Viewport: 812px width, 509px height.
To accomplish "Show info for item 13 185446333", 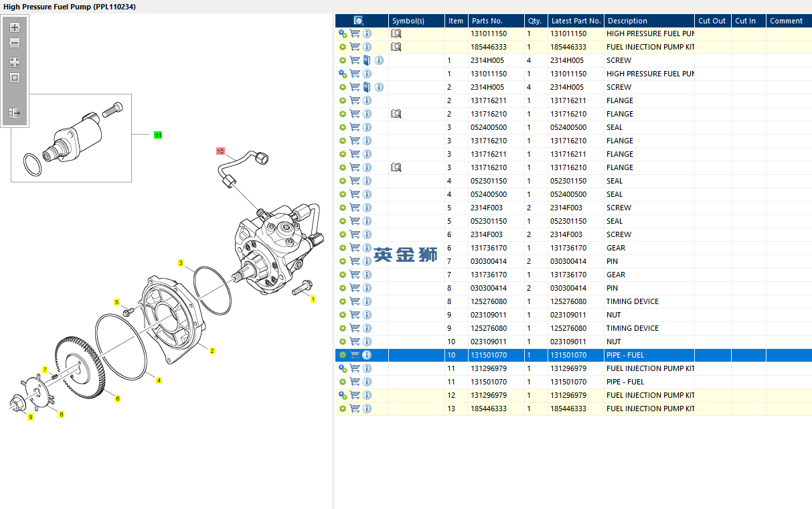I will point(367,409).
